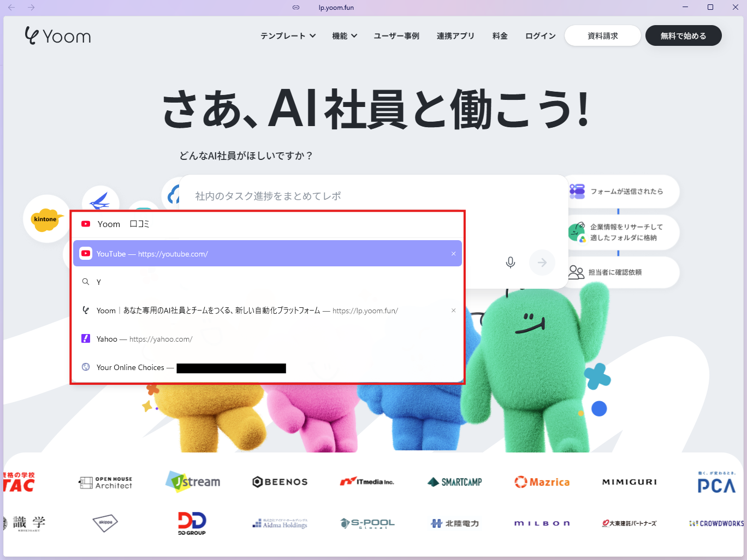The height and width of the screenshot is (560, 747).
Task: Click the PCA company logo
Action: coord(717,482)
